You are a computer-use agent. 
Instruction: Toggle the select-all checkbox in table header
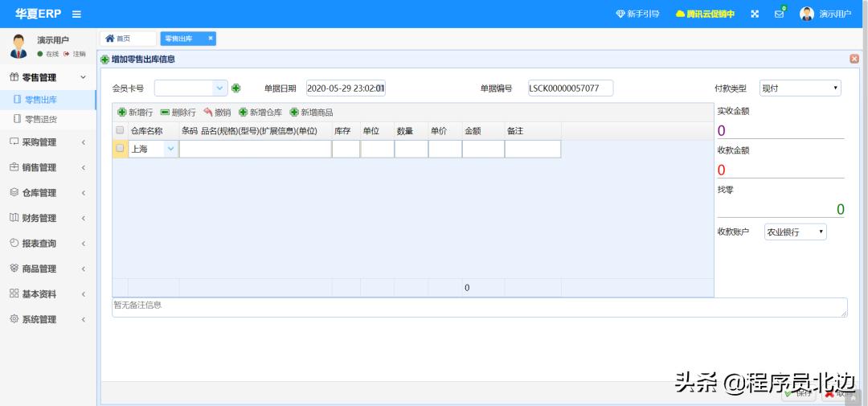coord(120,131)
